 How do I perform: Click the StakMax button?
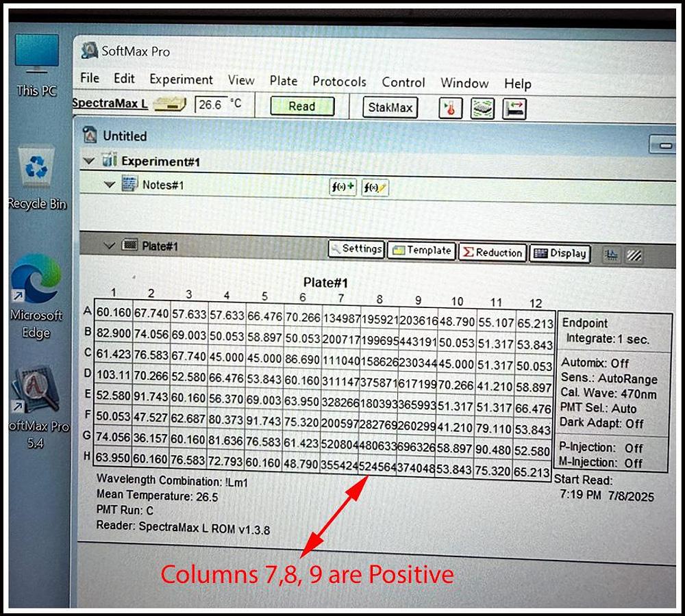point(390,107)
